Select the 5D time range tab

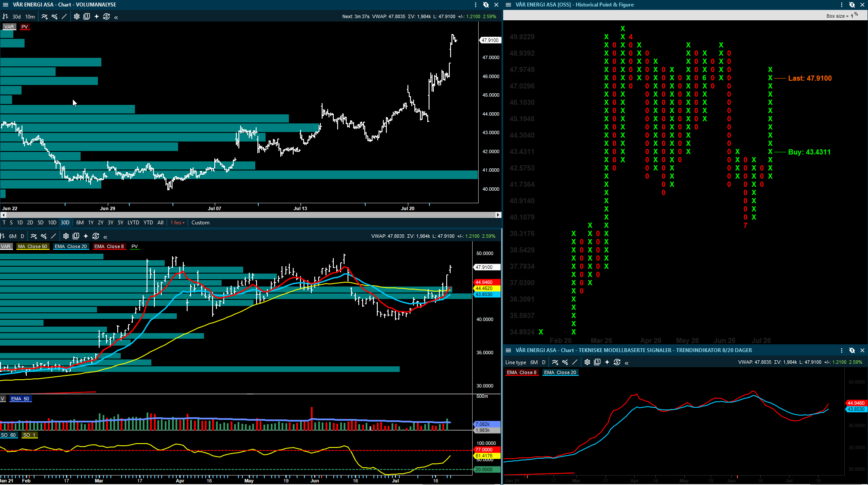point(41,223)
